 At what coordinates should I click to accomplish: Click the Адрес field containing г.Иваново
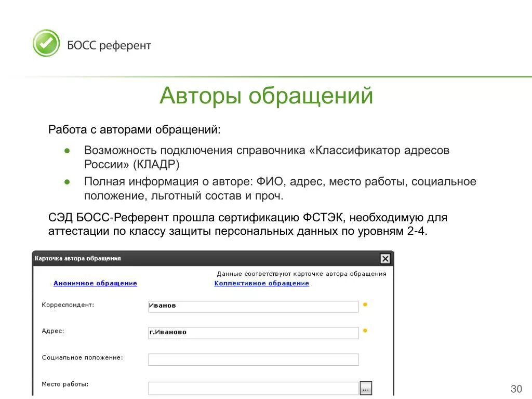253,333
